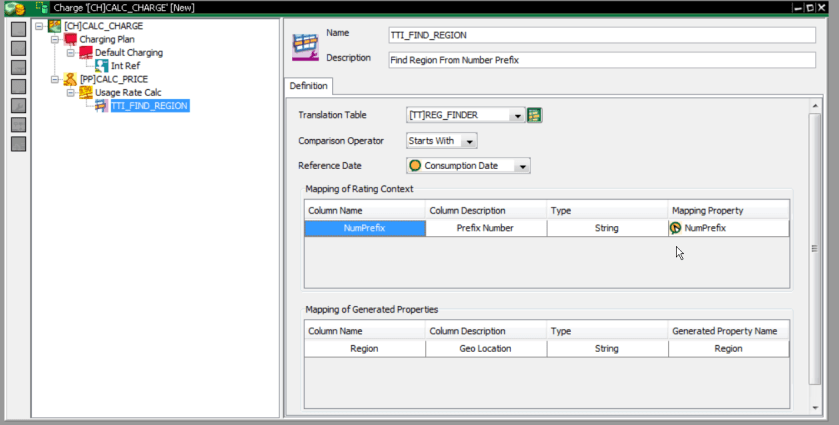Collapse the [CH]CALC_CHARGE root node
Screen dimensions: 839x425
[x=39, y=26]
